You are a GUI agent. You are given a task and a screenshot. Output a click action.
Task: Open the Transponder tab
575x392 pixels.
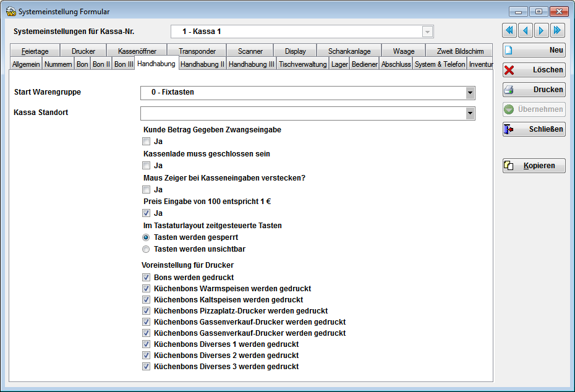point(197,51)
